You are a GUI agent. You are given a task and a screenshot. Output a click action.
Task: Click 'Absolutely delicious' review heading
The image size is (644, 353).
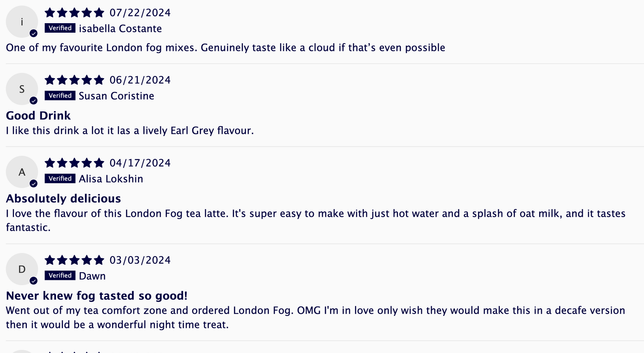64,198
